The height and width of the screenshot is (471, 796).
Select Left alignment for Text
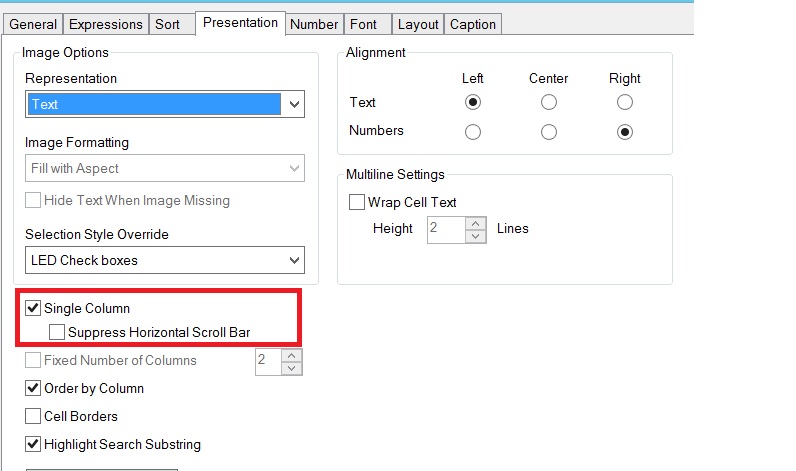pyautogui.click(x=473, y=103)
